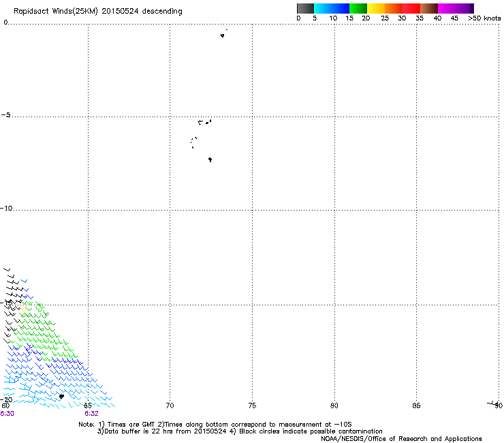Click the purple time stamp '6:30'
The image size is (504, 443).
(7, 414)
